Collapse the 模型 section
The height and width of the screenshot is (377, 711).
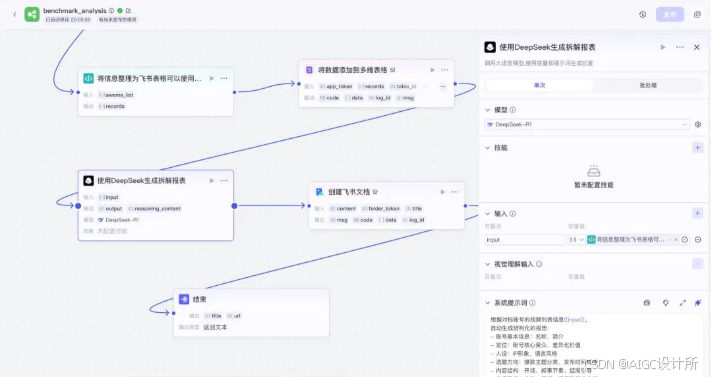click(488, 110)
